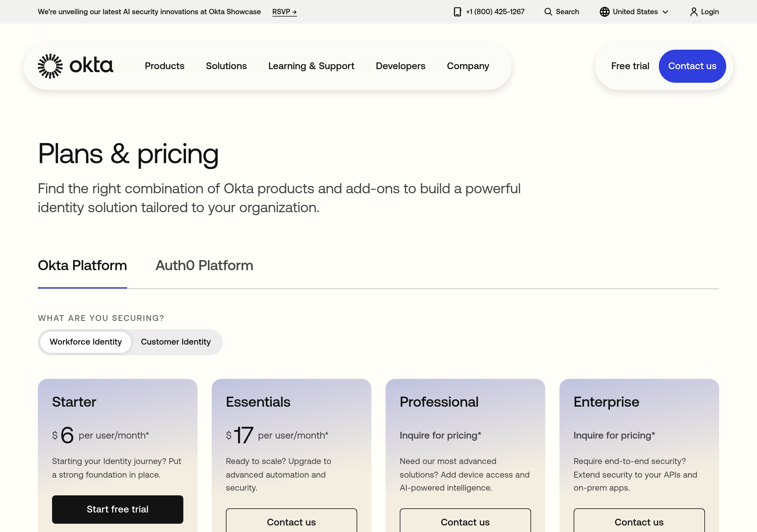The width and height of the screenshot is (757, 532).
Task: Select the Workforce Identity toggle
Action: (x=85, y=342)
